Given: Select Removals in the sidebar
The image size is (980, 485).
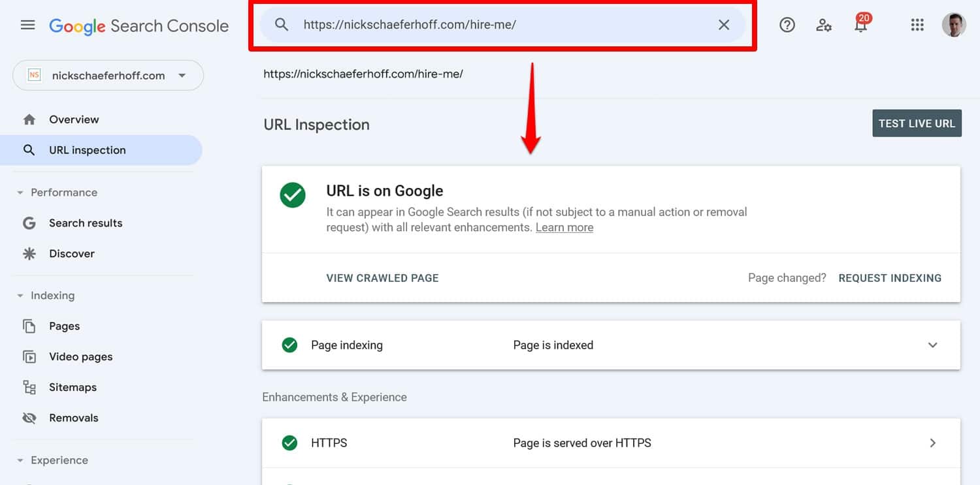Looking at the screenshot, I should (73, 418).
